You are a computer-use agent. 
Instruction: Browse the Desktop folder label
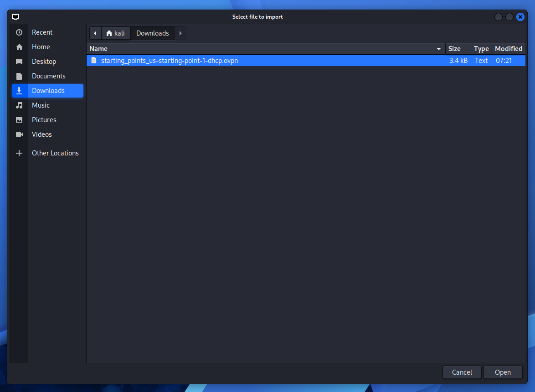[44, 62]
